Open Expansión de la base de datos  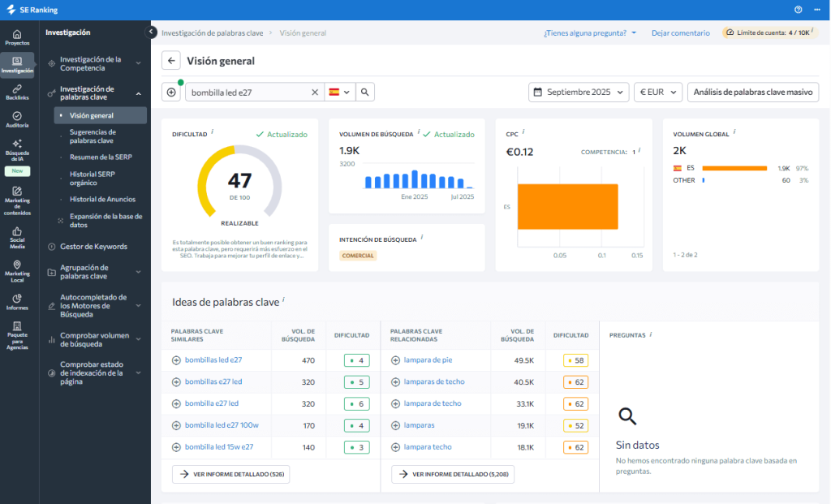click(106, 221)
